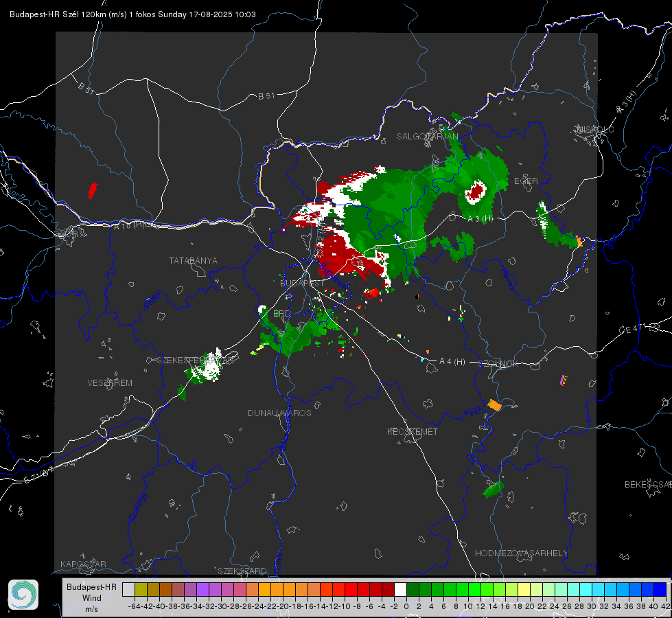Screen dimensions: 672x618
Task: Select the Budapest-HR Wind m/s legend label
Action: tap(91, 597)
